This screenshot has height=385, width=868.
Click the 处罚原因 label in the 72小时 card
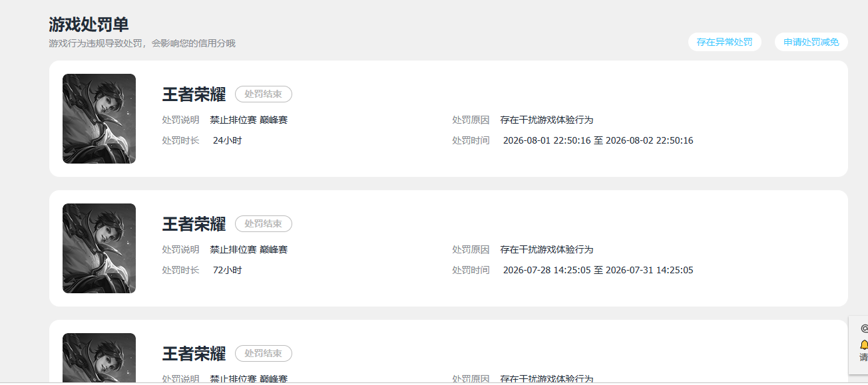(x=471, y=249)
